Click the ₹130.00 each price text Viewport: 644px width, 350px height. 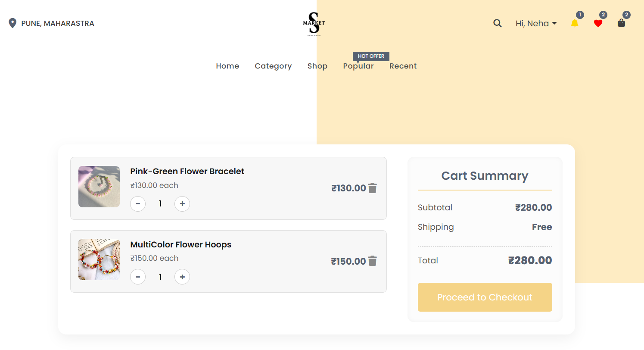(154, 185)
